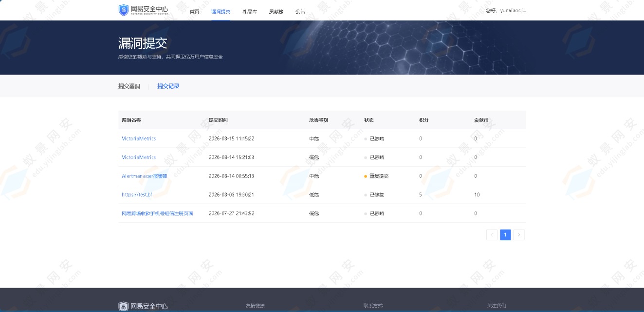This screenshot has width=644, height=312.
Task: Open the VictoriaMetrics submission dated 2026-08-14
Action: point(139,157)
